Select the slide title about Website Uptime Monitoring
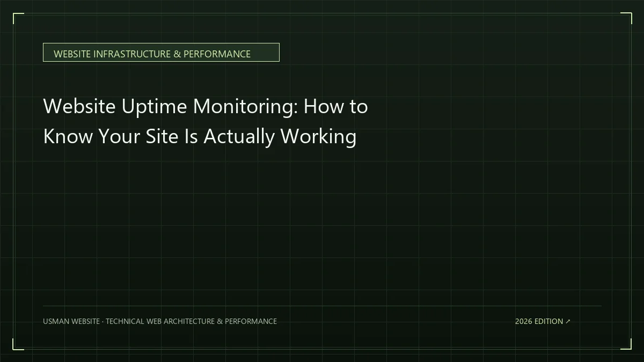Screen dimensions: 644x362 tap(206, 121)
